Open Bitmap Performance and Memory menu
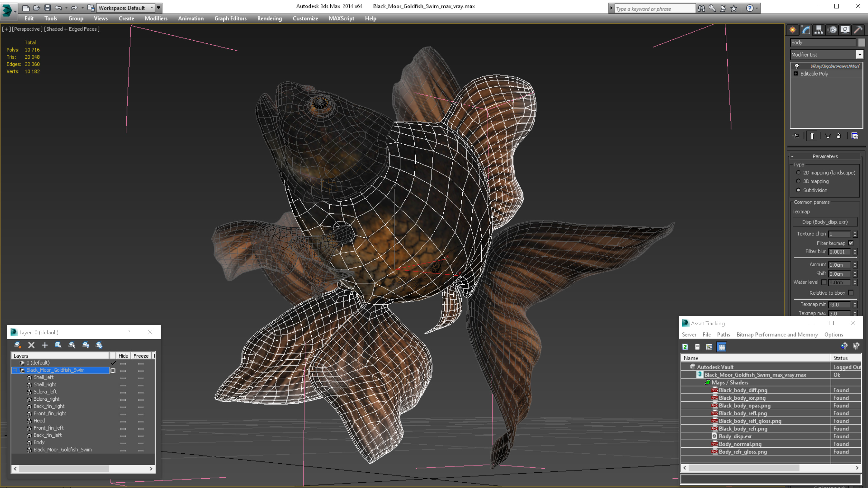The height and width of the screenshot is (488, 868). tap(777, 334)
